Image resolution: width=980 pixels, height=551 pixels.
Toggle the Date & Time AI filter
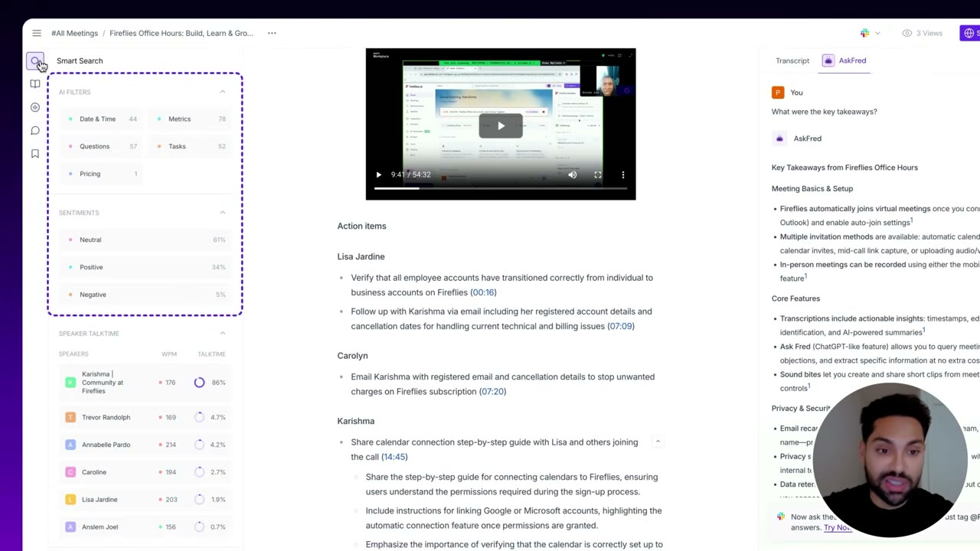[103, 119]
